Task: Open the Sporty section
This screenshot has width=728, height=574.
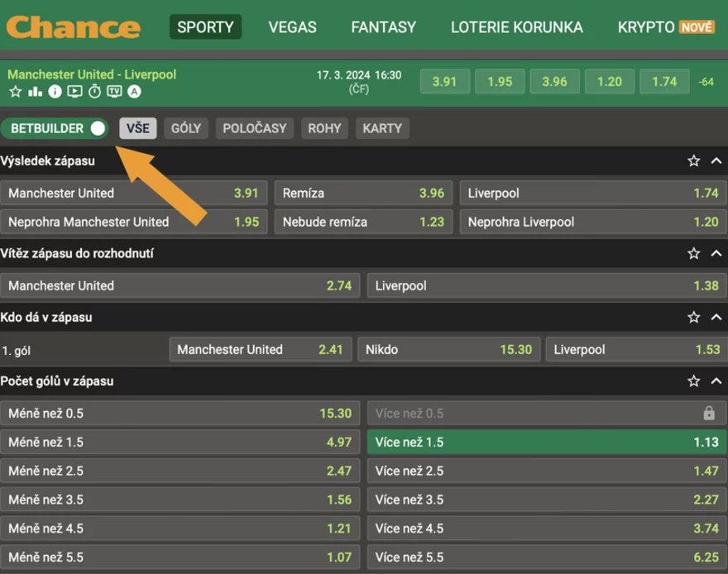Action: pyautogui.click(x=205, y=27)
